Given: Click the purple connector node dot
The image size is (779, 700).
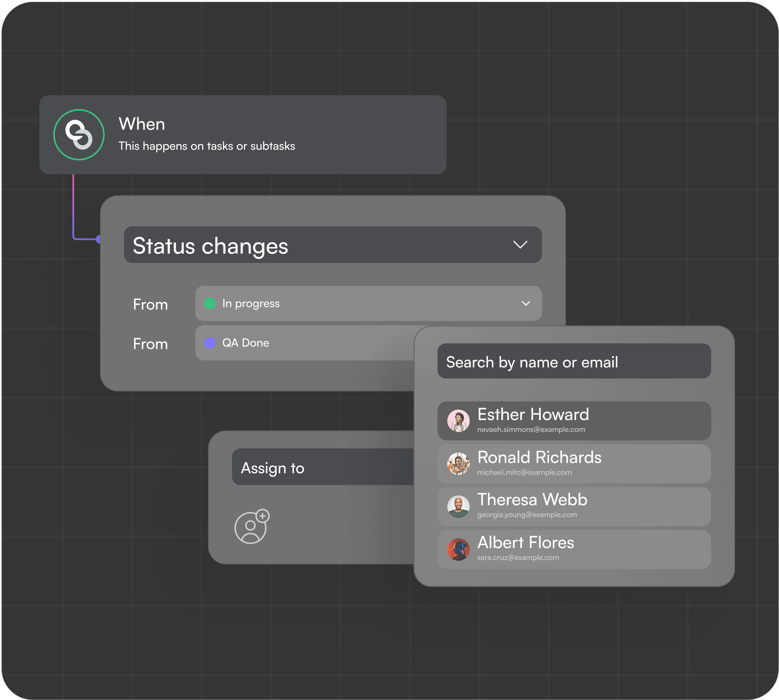Looking at the screenshot, I should click(98, 239).
